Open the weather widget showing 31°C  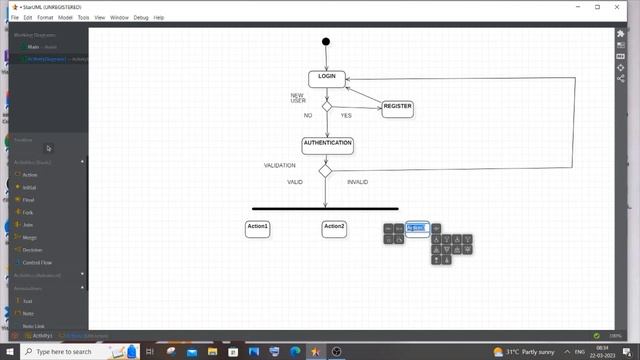[x=524, y=352]
